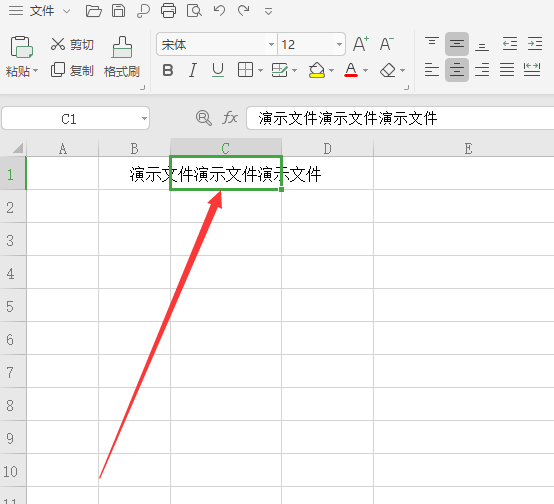Apply the red font color
The image size is (554, 504).
351,70
